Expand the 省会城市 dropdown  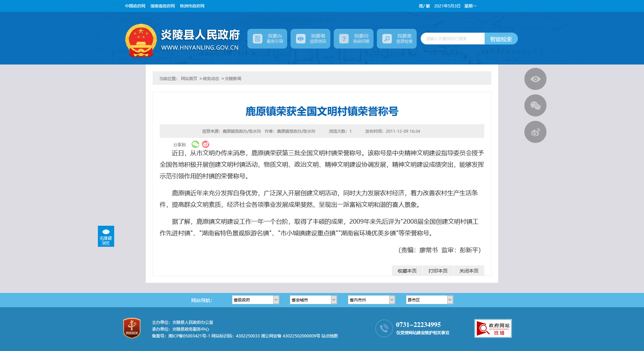313,300
